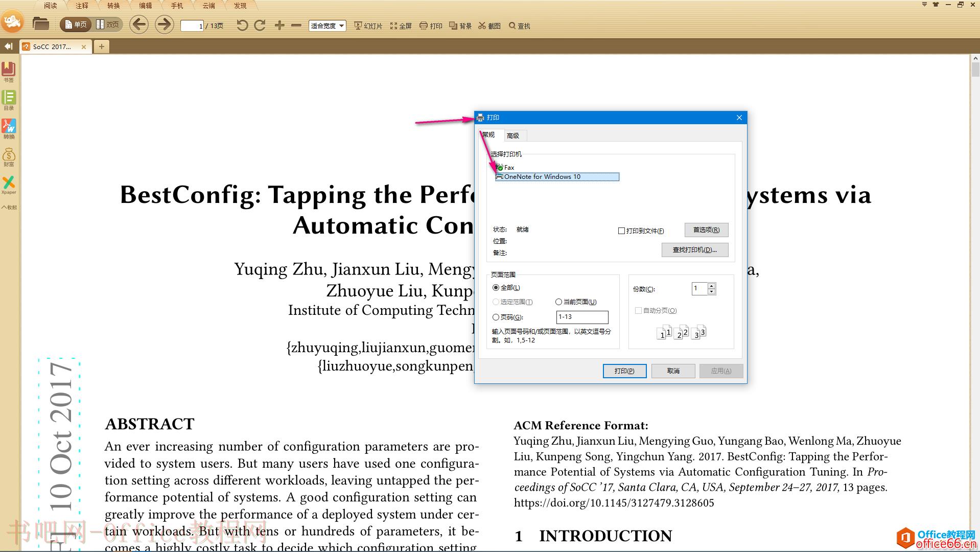Decrease copies with the down spinner
Image resolution: width=980 pixels, height=552 pixels.
[712, 292]
